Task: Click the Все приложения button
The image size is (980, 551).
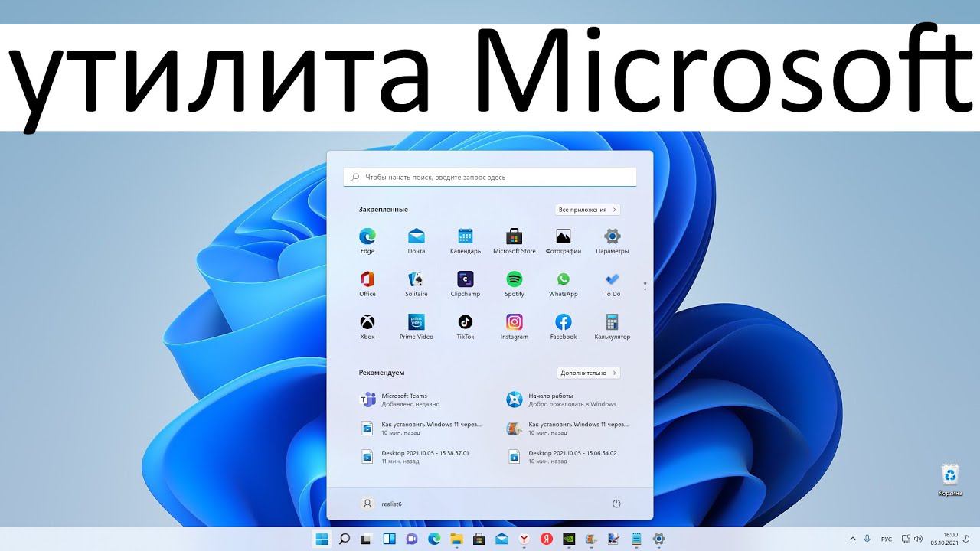Action: (x=587, y=210)
